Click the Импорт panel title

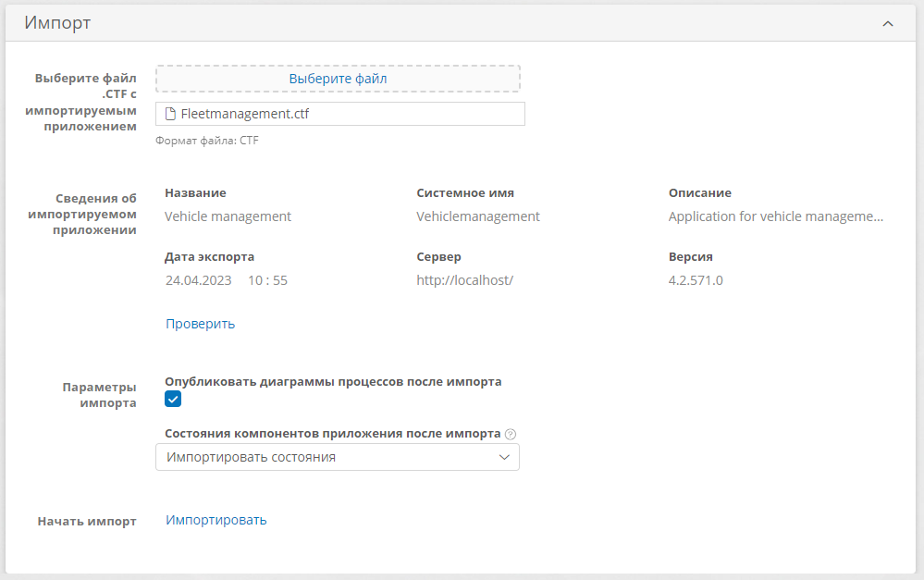(x=57, y=23)
